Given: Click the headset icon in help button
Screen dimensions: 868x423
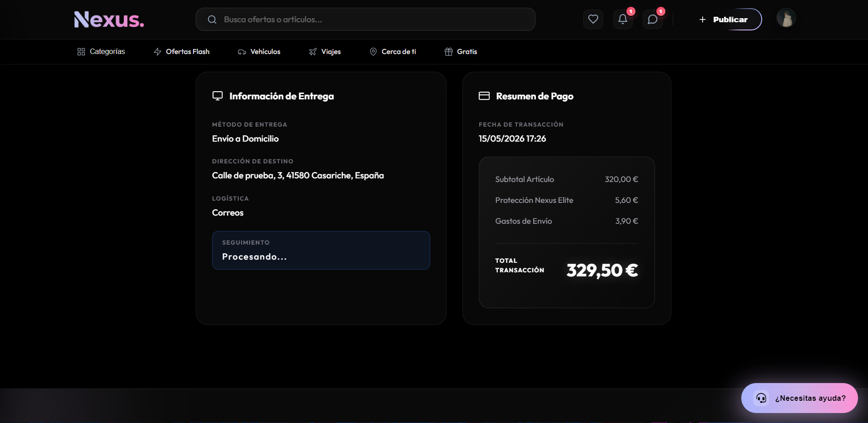Looking at the screenshot, I should pos(761,398).
